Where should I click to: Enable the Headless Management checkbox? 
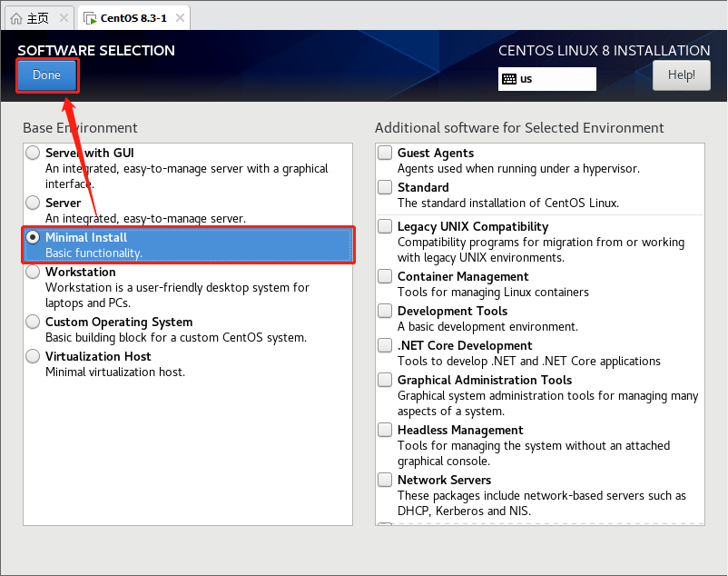(385, 430)
